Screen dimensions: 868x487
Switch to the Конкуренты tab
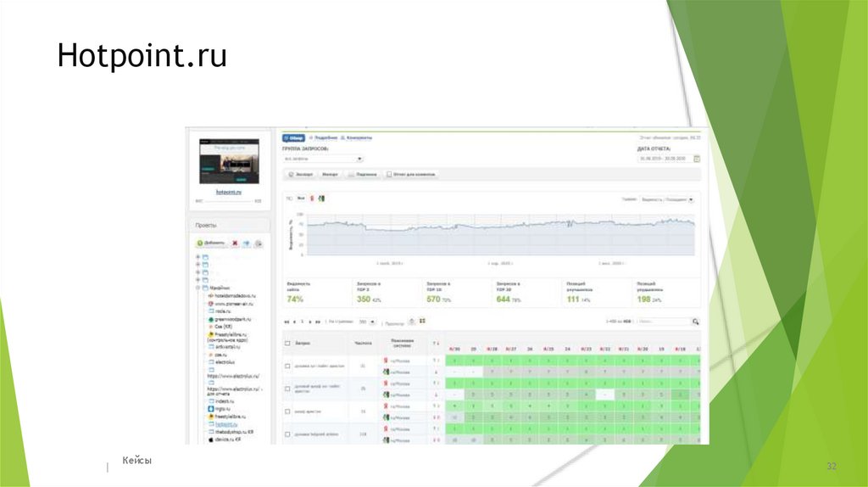point(356,138)
